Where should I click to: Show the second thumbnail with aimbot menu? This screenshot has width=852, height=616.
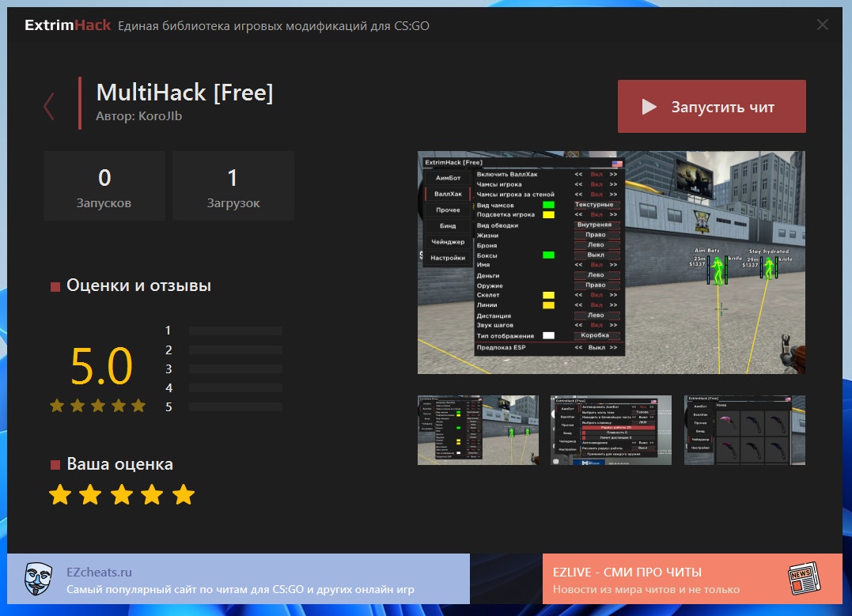pos(611,429)
